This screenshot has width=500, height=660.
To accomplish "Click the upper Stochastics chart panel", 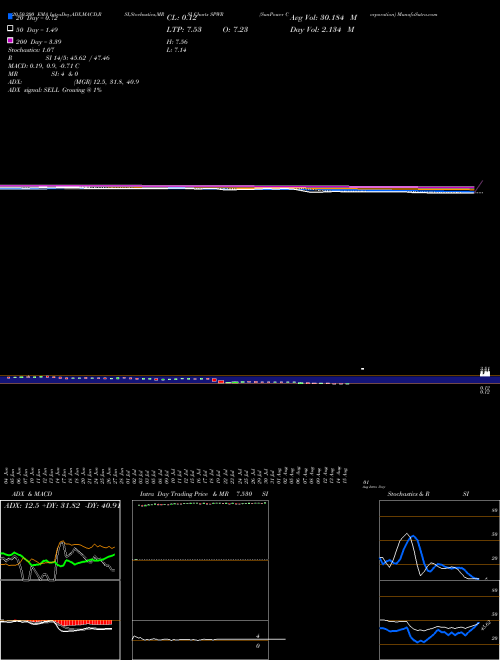I will coord(439,540).
